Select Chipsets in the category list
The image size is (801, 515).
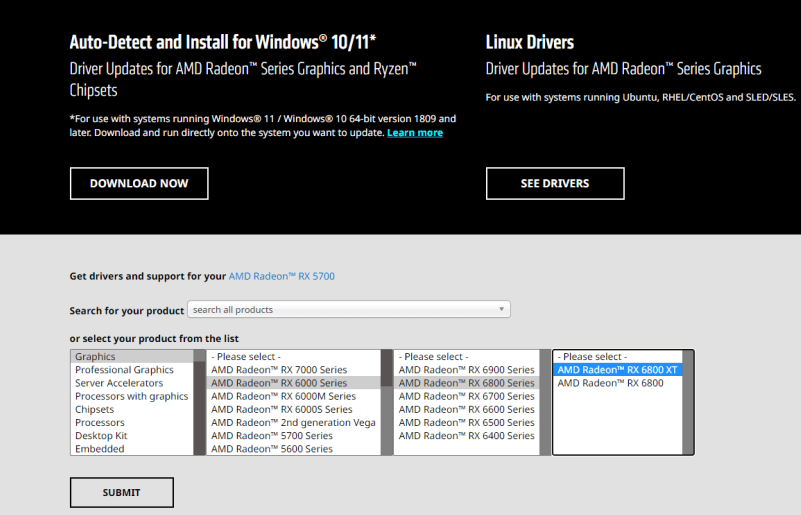point(95,410)
